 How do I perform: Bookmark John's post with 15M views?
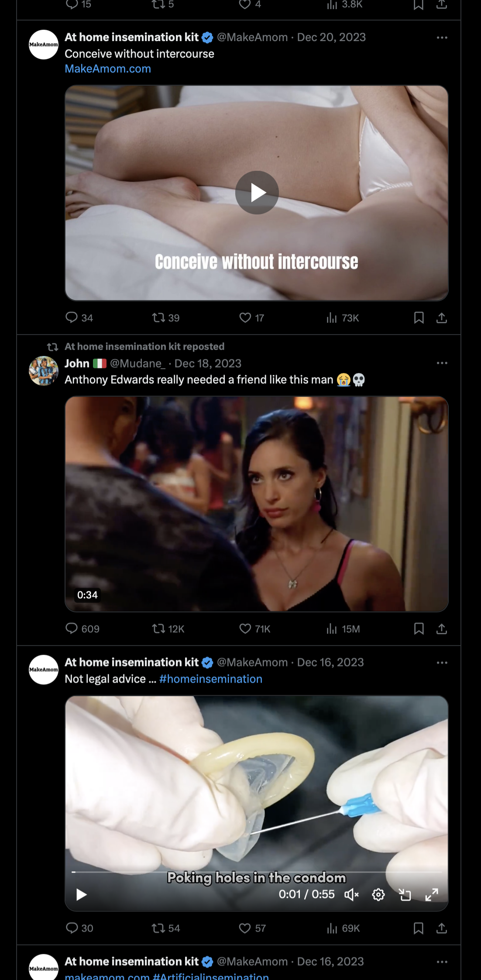point(419,629)
